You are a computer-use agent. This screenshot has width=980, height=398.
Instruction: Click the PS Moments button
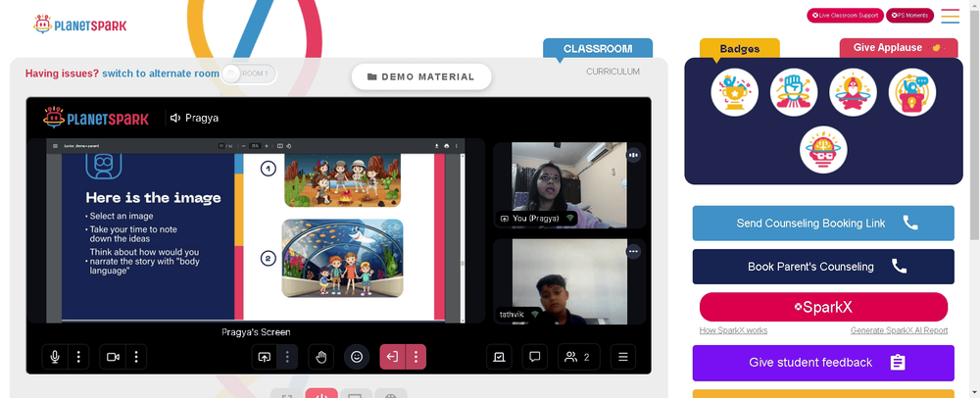click(909, 16)
